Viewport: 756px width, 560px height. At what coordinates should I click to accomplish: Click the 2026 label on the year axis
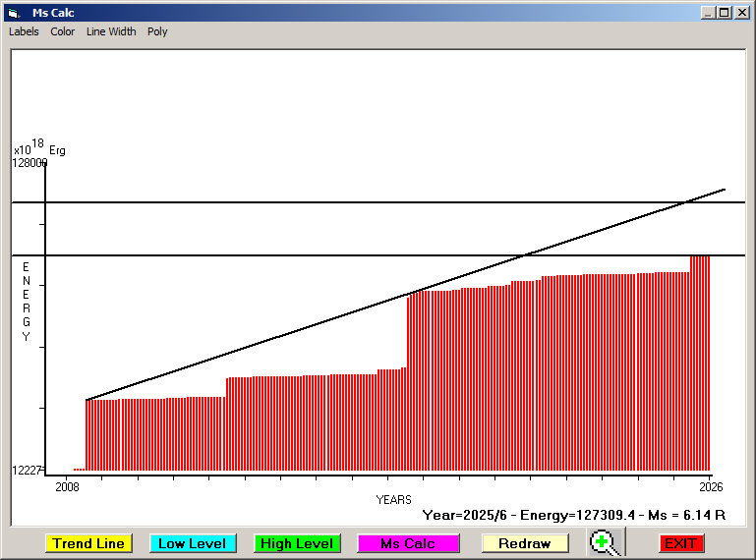710,487
